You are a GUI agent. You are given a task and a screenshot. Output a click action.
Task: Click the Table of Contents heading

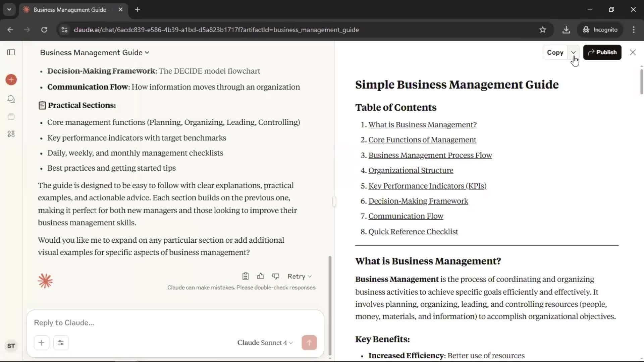point(396,108)
